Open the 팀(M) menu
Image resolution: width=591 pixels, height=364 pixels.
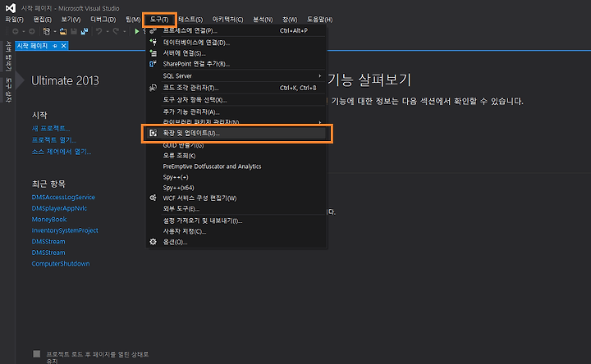point(133,20)
